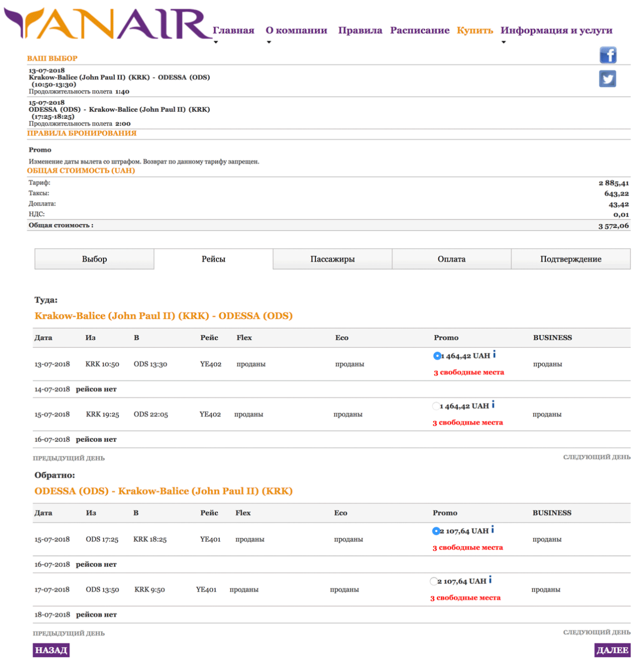Click the YanAir logo

tap(107, 24)
